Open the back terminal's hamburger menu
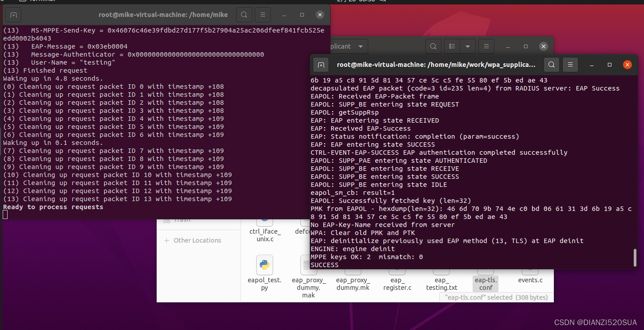Screen dimensions: 644x330 coord(263,14)
